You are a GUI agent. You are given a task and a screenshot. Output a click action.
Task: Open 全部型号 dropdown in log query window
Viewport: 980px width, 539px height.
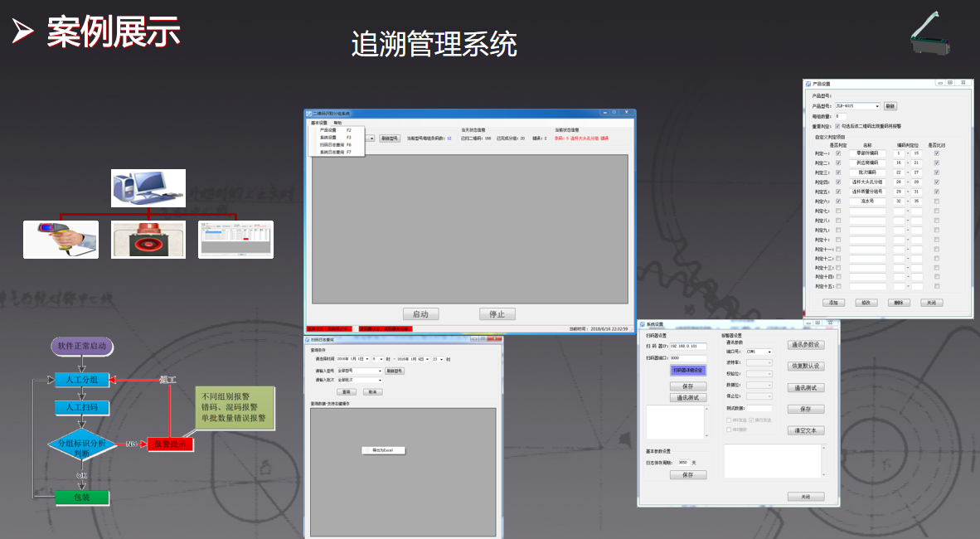point(359,371)
